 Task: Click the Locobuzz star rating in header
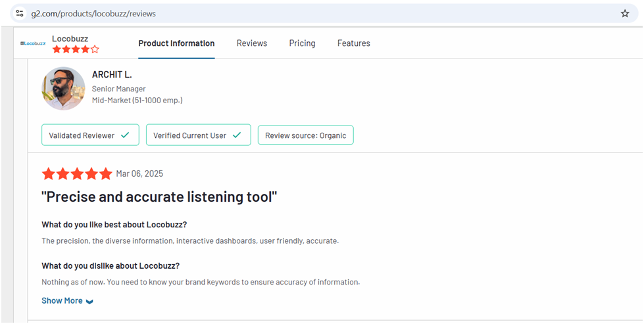(76, 50)
